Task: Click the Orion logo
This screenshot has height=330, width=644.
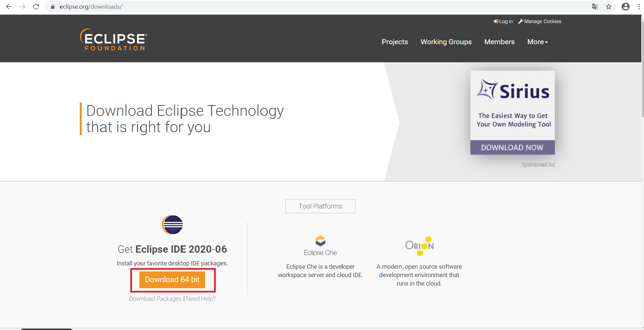Action: 419,246
